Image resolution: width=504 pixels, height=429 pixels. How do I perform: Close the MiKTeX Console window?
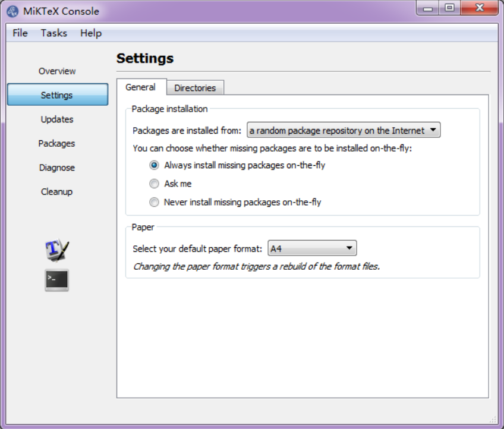480,8
